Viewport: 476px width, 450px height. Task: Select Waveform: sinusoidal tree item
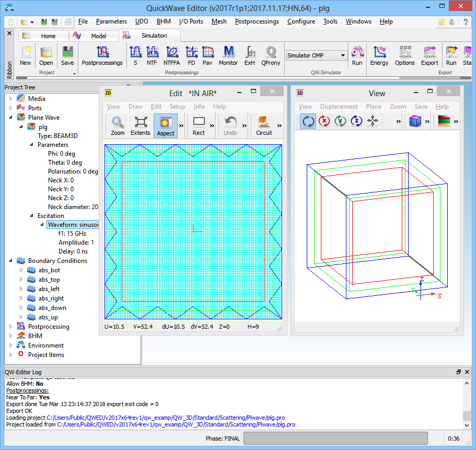click(72, 225)
